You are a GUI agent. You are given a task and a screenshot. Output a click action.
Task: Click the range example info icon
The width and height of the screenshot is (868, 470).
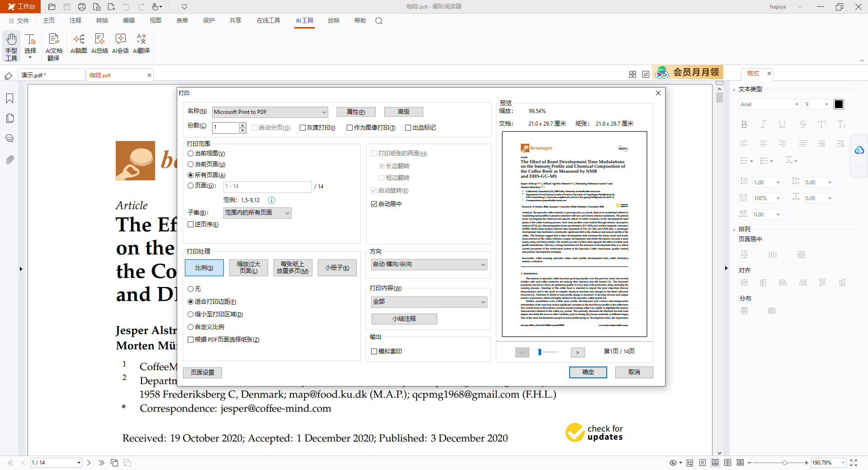[x=272, y=200]
